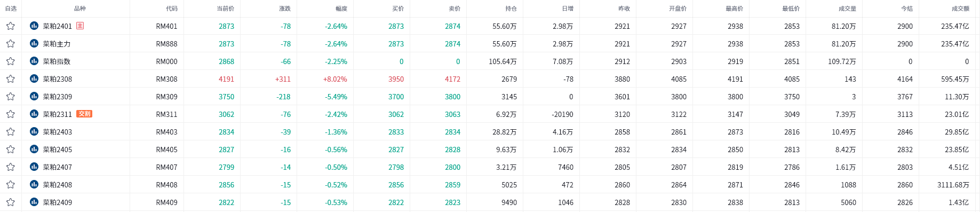Viewport: 980px width, 212px height.
Task: Click the 交割 tag beside 菜粕2311
Action: (84, 114)
